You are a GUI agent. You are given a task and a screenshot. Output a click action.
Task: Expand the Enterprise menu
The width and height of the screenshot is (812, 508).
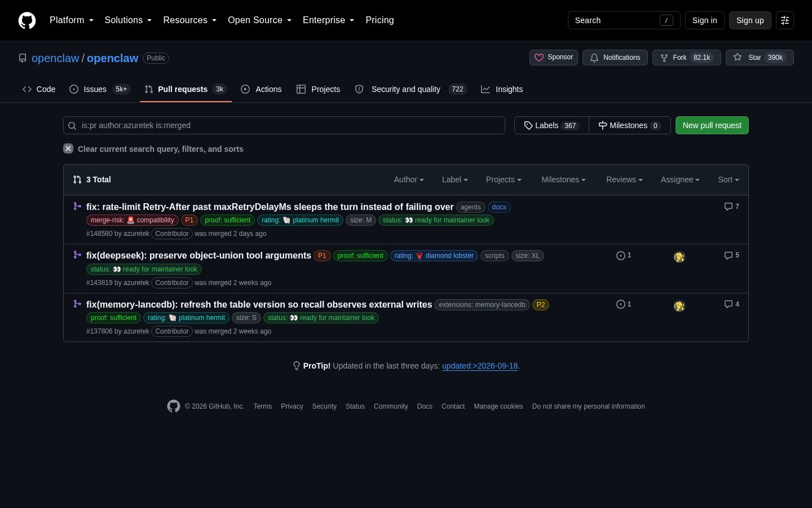(x=329, y=20)
